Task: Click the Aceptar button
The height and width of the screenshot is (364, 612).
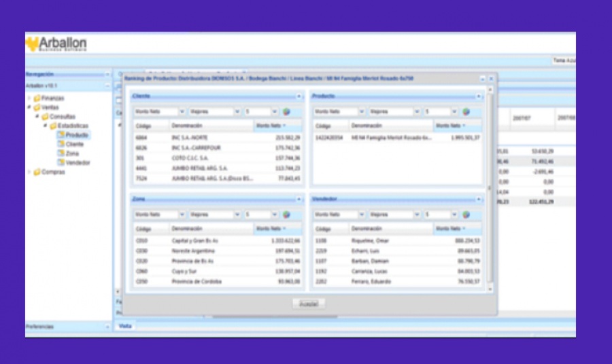Action: [x=309, y=304]
